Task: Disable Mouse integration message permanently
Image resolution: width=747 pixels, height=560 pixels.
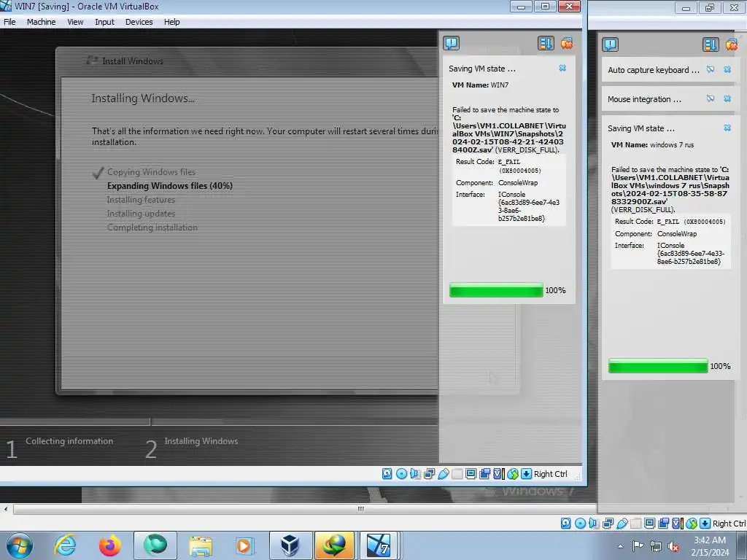Action: (711, 98)
